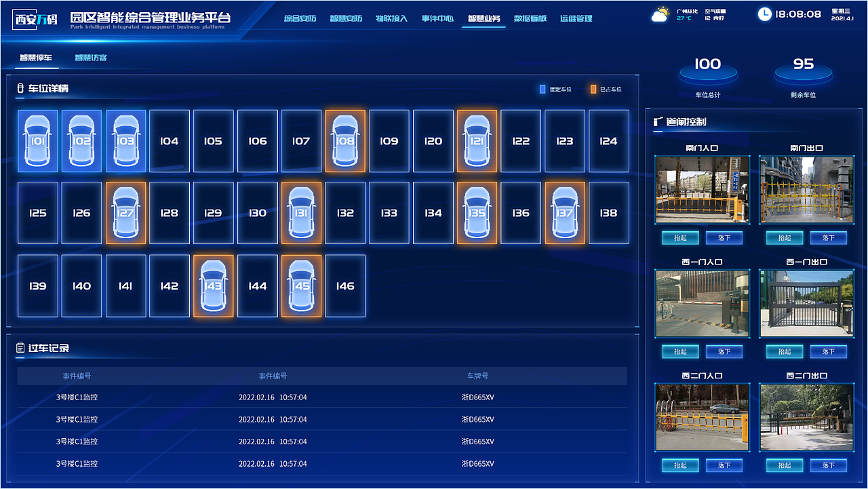Click the 西安万码 logo
Screen dimensions: 868x489
tap(37, 18)
